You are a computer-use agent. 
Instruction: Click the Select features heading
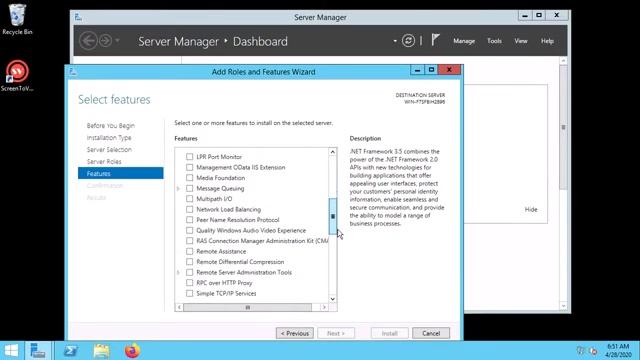[x=114, y=100]
